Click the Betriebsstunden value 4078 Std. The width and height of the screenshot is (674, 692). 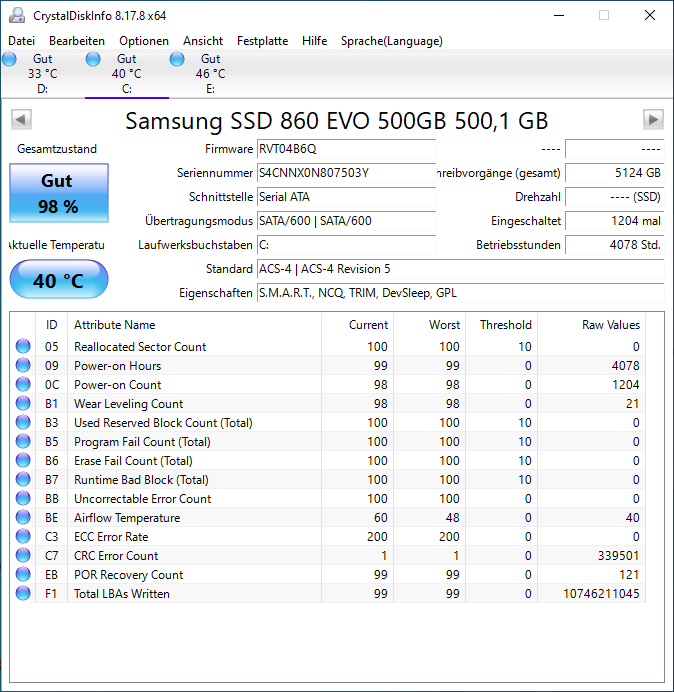(614, 245)
